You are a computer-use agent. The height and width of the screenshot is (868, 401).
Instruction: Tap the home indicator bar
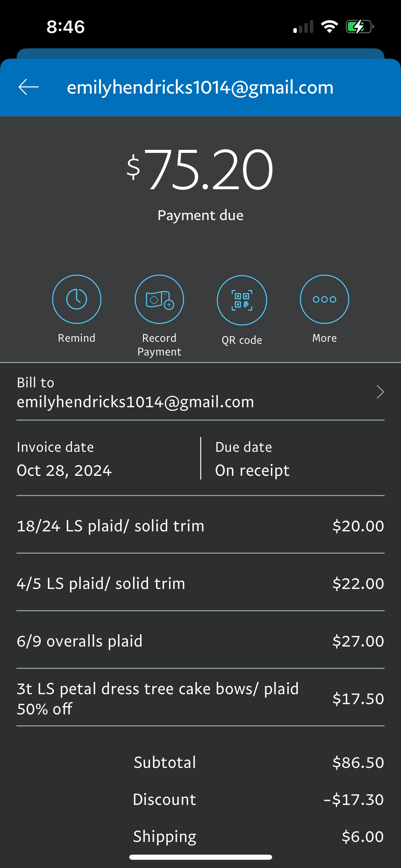click(x=200, y=857)
